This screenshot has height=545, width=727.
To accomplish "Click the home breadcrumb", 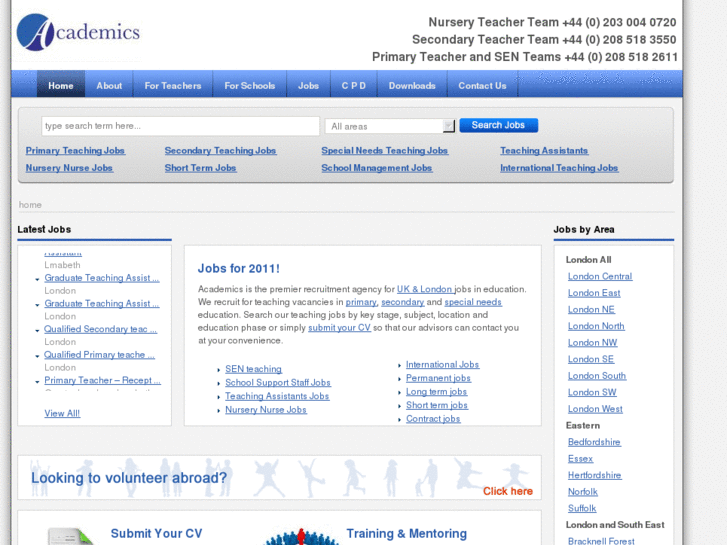I will 30,205.
